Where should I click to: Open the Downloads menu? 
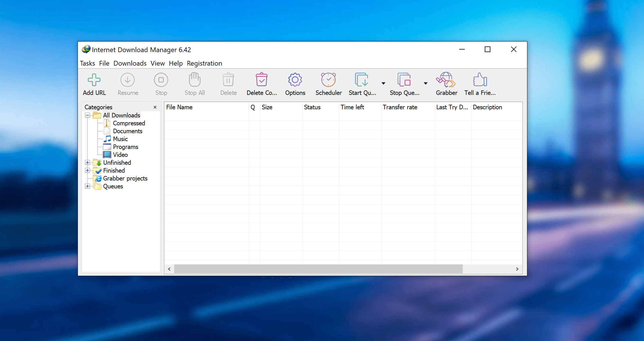[130, 63]
